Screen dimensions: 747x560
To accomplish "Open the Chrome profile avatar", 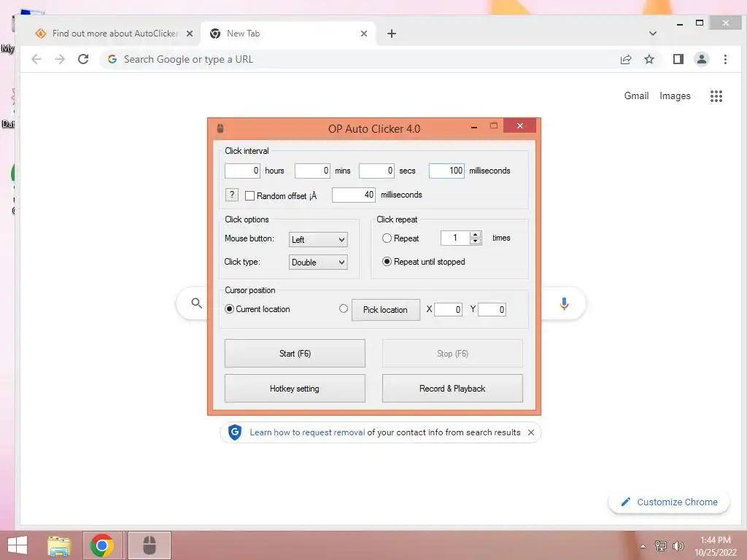I will [x=701, y=59].
